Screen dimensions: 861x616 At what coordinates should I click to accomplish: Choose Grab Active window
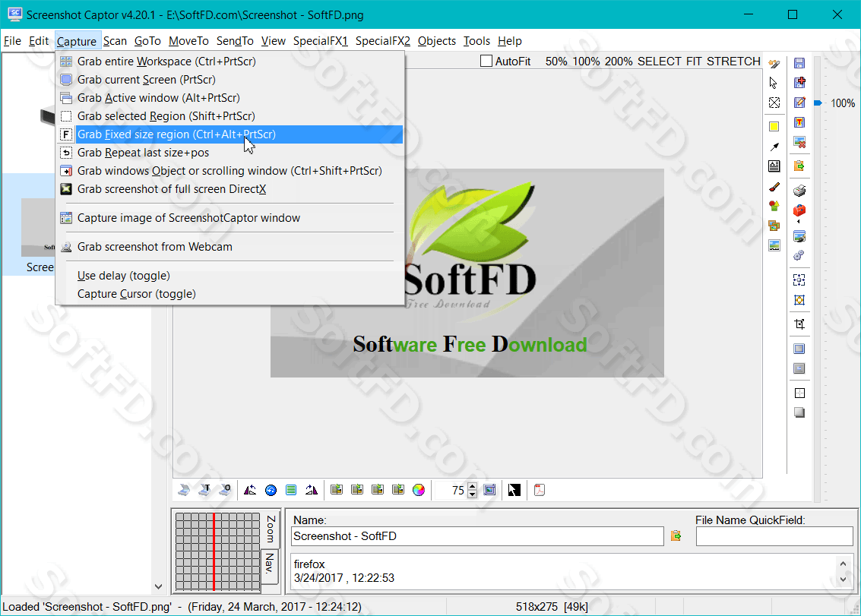pos(230,98)
